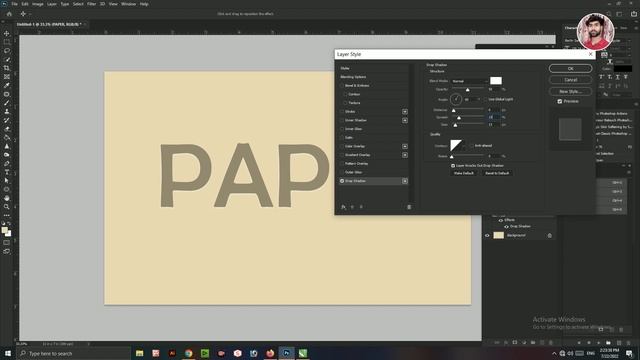Select the Ellipse shape tool

click(7, 189)
